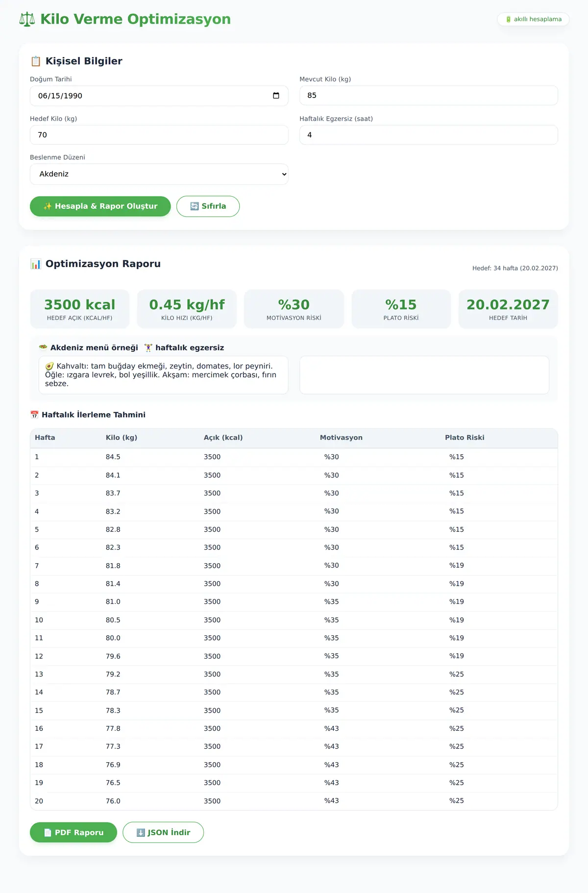This screenshot has width=588, height=893.
Task: Select the 0.45 kg/hf Kilo Hızı card
Action: point(187,309)
